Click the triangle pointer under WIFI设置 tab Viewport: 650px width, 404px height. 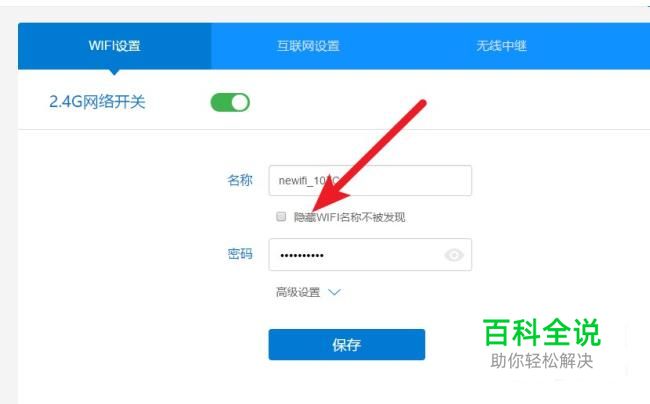[x=114, y=72]
